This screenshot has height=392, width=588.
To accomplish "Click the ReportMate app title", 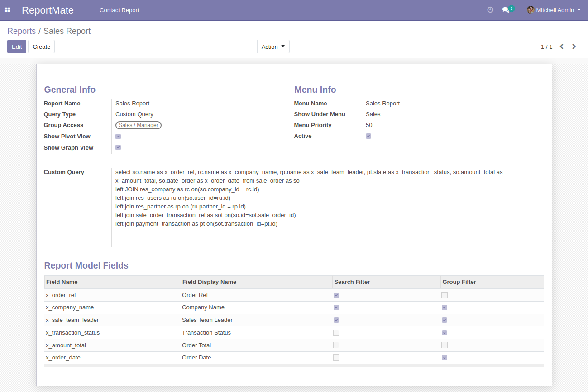I will coord(48,10).
